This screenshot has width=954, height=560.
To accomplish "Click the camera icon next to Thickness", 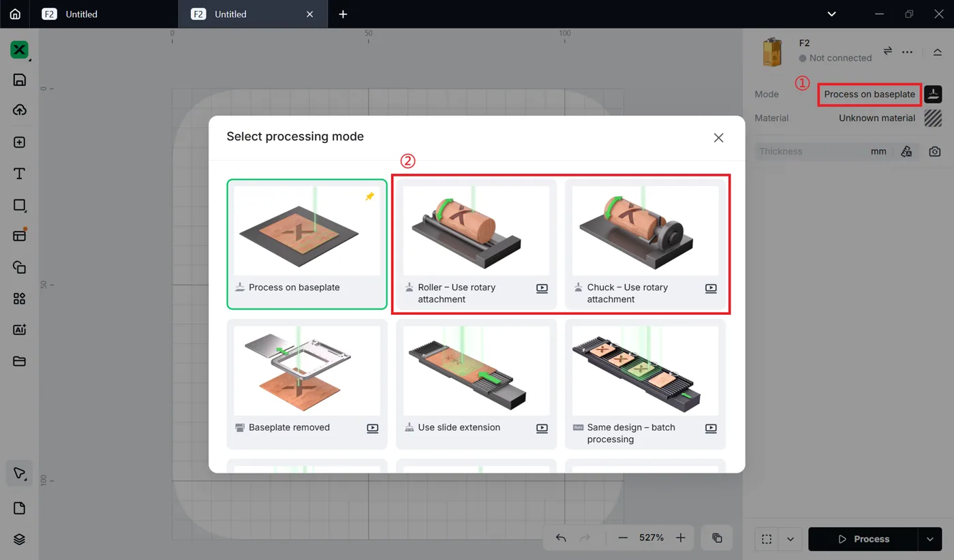I will tap(935, 151).
